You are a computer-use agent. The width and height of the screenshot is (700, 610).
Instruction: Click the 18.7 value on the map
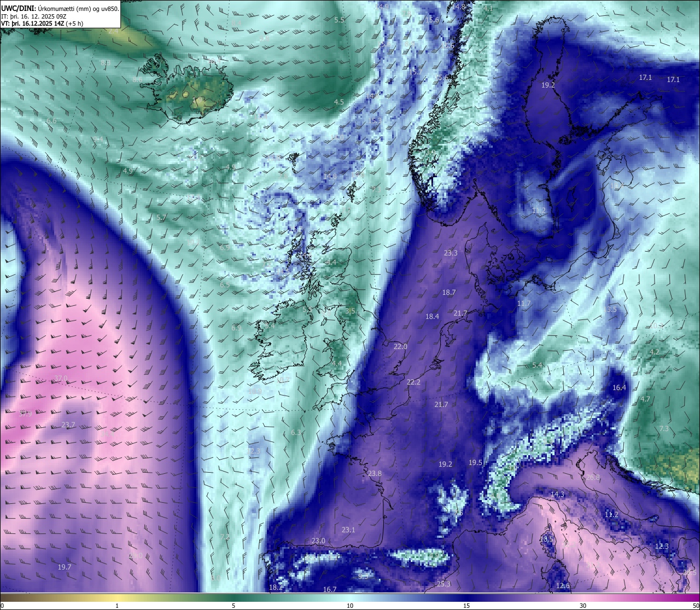(x=449, y=293)
